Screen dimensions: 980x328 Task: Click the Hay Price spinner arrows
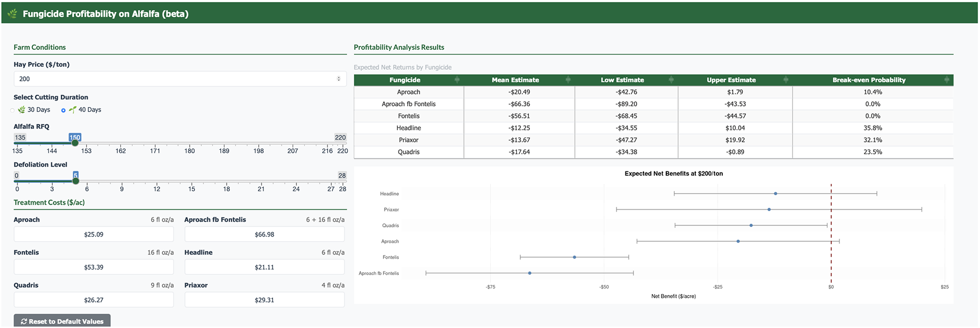point(339,79)
